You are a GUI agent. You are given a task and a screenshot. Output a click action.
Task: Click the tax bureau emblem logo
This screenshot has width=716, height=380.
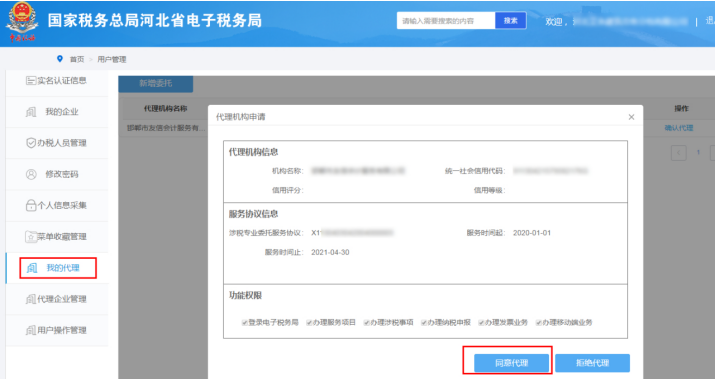pyautogui.click(x=22, y=22)
